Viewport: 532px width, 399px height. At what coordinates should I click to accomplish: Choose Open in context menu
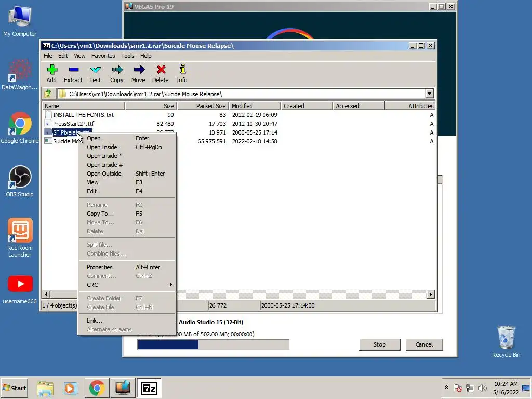click(127, 138)
